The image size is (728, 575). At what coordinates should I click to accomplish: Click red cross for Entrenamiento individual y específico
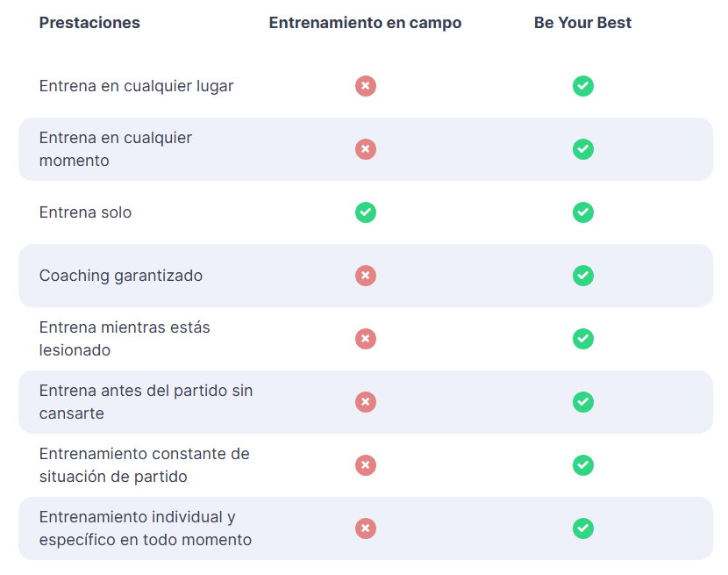click(366, 528)
